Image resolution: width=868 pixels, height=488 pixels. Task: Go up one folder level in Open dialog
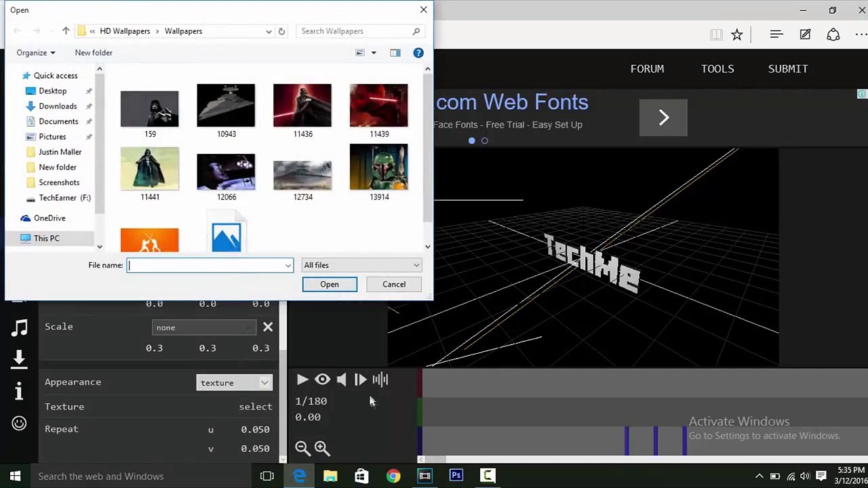[66, 31]
